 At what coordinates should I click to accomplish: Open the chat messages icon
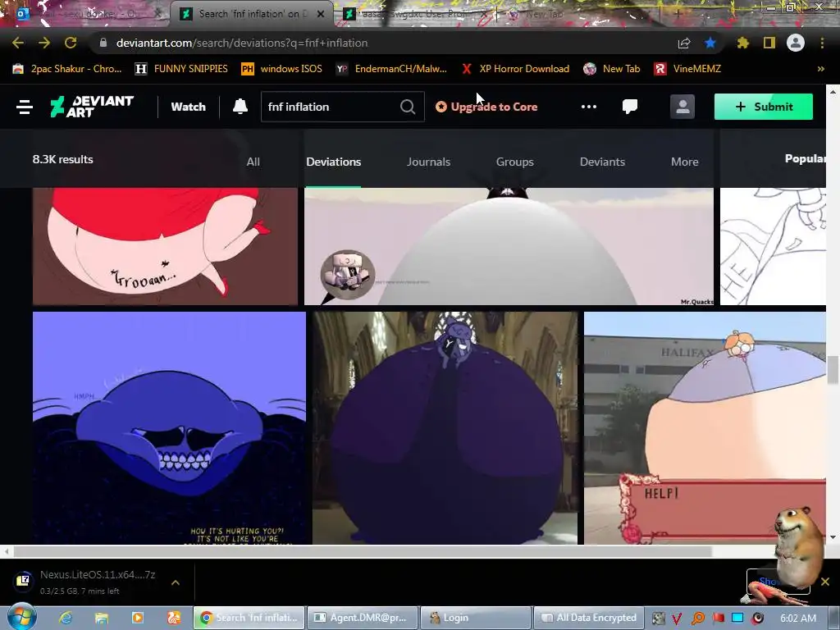point(630,107)
